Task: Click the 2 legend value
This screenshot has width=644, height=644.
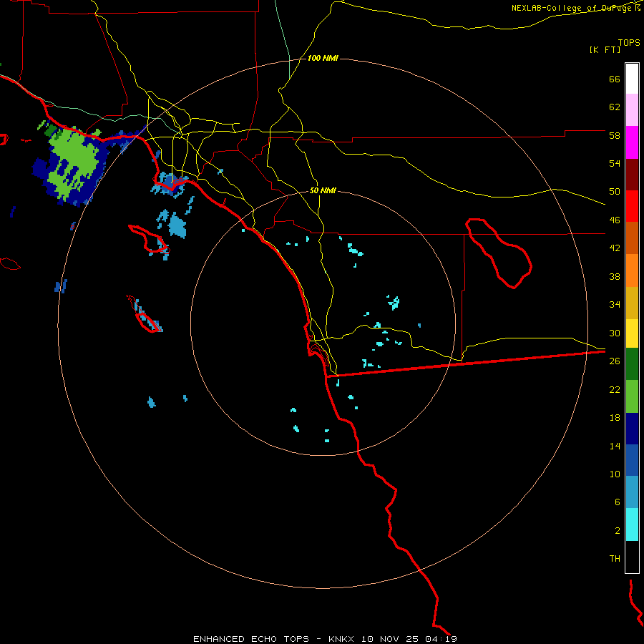Action: tap(617, 531)
